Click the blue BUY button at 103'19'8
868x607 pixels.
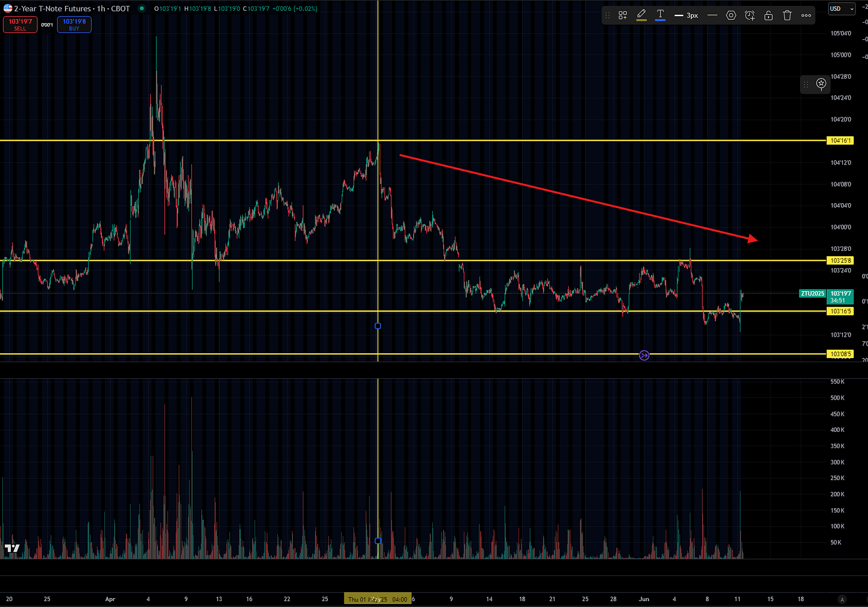tap(74, 24)
